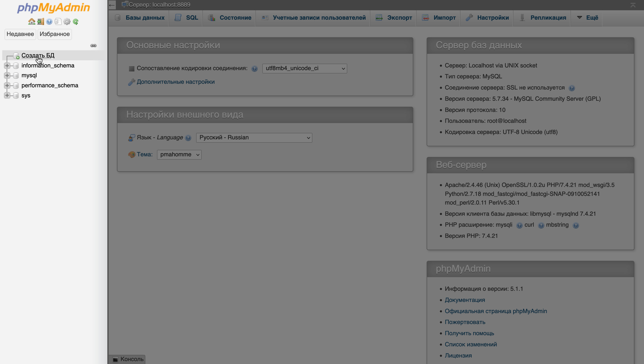The width and height of the screenshot is (644, 364).
Task: Click the help icon beside connection collation label
Action: 254,69
